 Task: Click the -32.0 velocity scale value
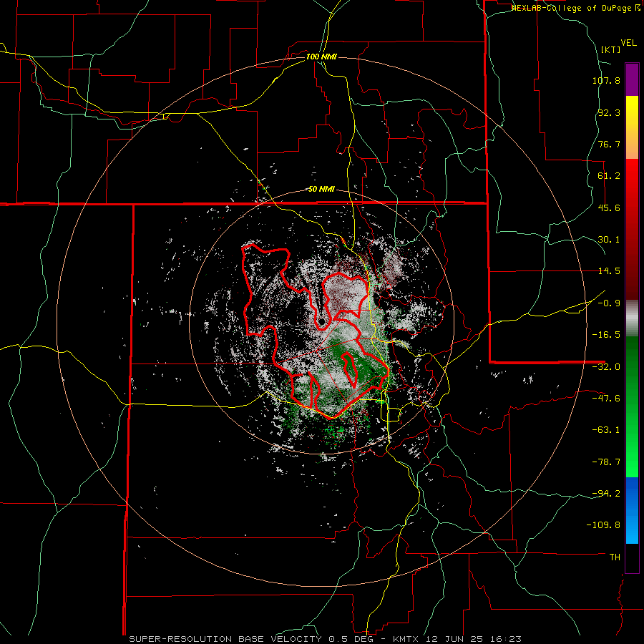(x=606, y=367)
